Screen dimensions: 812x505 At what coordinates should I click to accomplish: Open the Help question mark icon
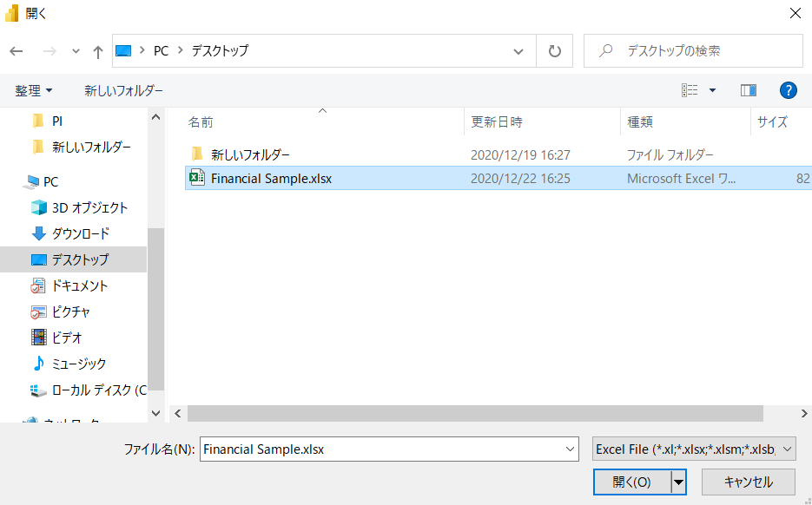pos(789,90)
